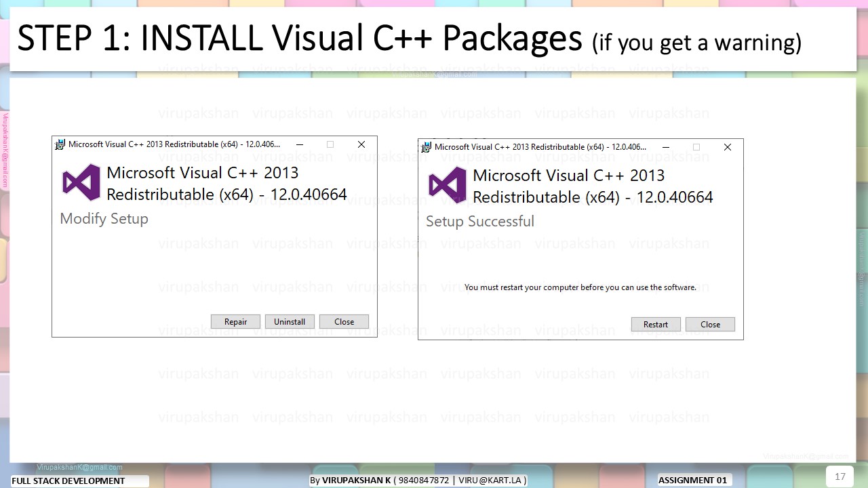Click 'By VIRUPAKSHAN K' footer text
The height and width of the screenshot is (488, 868).
pyautogui.click(x=350, y=480)
